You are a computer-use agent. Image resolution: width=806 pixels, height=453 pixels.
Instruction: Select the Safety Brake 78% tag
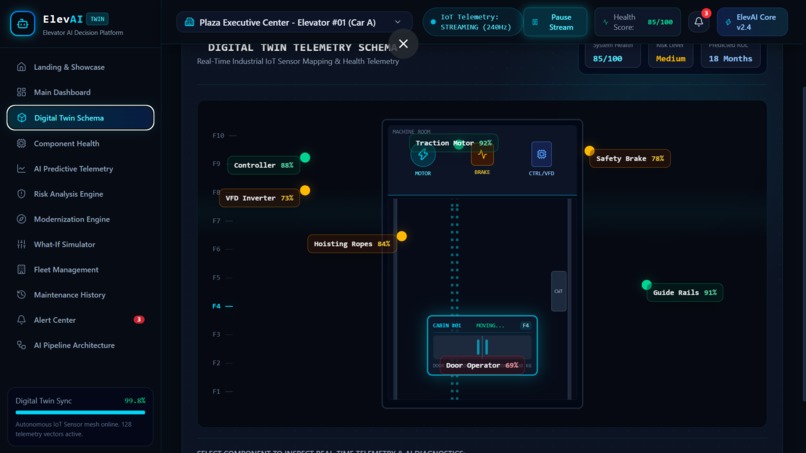pos(630,158)
